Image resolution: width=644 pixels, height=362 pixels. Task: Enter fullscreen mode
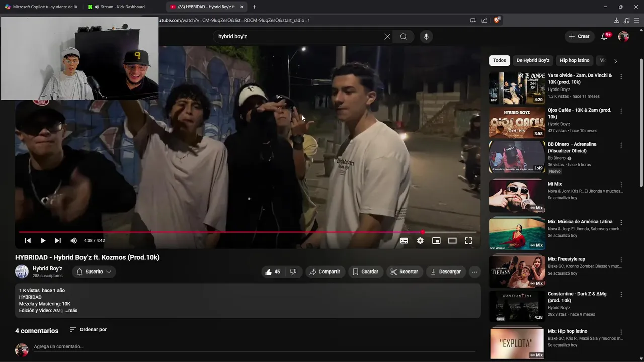coord(468,241)
